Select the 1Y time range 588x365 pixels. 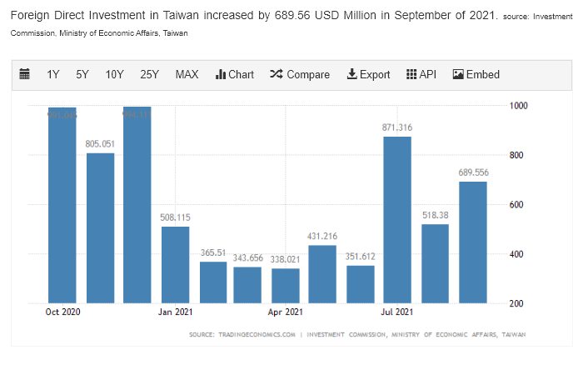(x=52, y=74)
